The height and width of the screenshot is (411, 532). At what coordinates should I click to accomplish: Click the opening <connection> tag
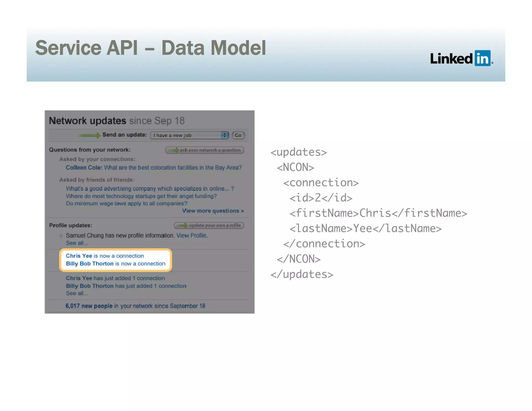[321, 183]
